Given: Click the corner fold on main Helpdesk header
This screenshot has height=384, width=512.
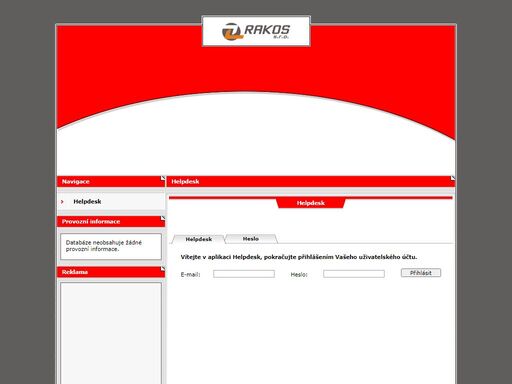Looking at the screenshot, I should tap(453, 178).
